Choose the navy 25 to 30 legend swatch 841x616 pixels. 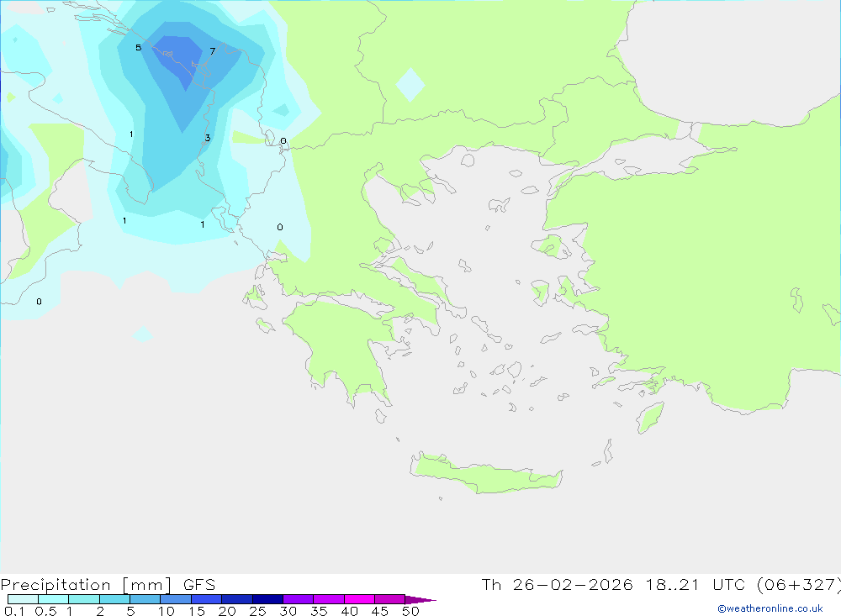pos(267,599)
